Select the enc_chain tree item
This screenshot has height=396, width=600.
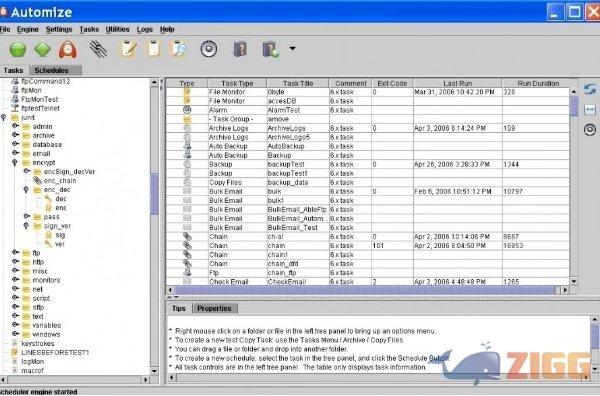pyautogui.click(x=60, y=181)
